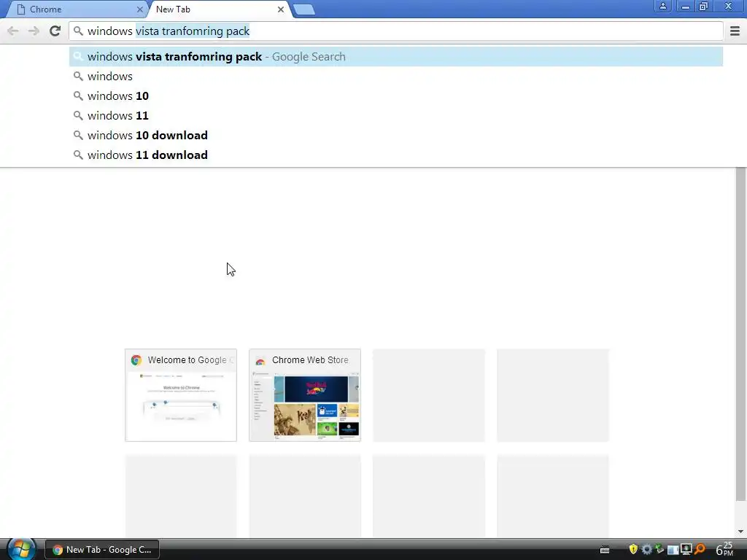Screen dimensions: 747x560
Task: Minimize the Chrome window
Action: (686, 6)
